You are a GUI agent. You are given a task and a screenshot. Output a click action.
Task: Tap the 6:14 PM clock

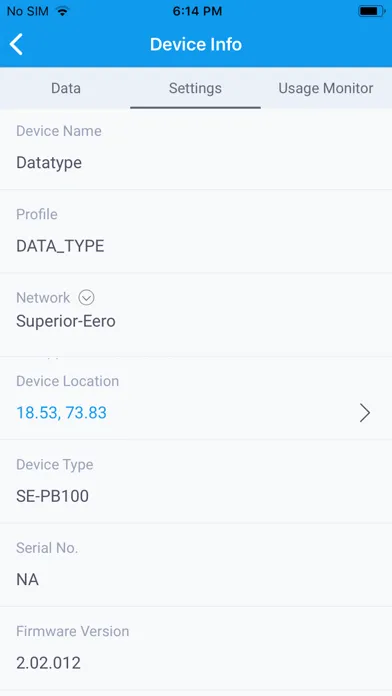tap(197, 12)
